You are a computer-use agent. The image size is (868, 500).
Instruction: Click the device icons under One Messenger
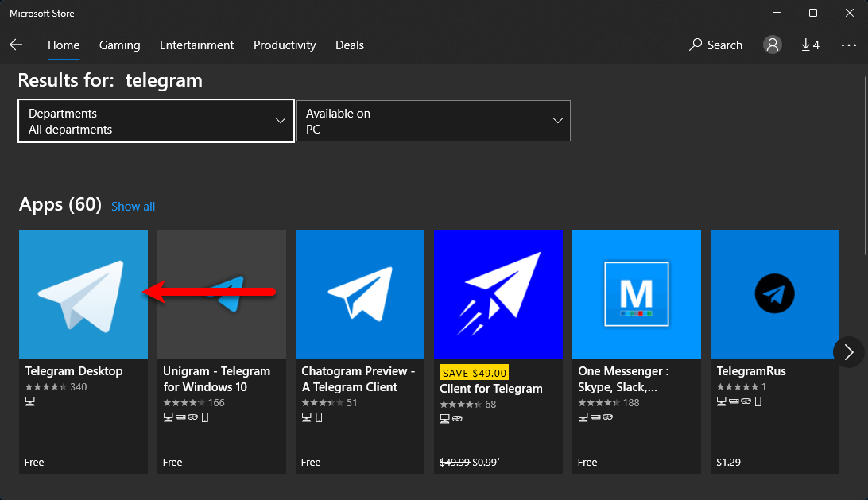click(595, 417)
